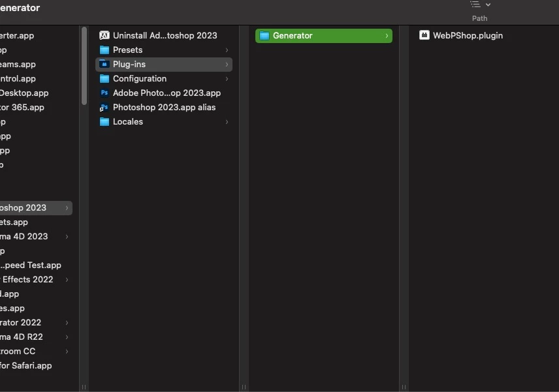Click the resize handle below the Generator column
The image size is (559, 392).
click(404, 387)
